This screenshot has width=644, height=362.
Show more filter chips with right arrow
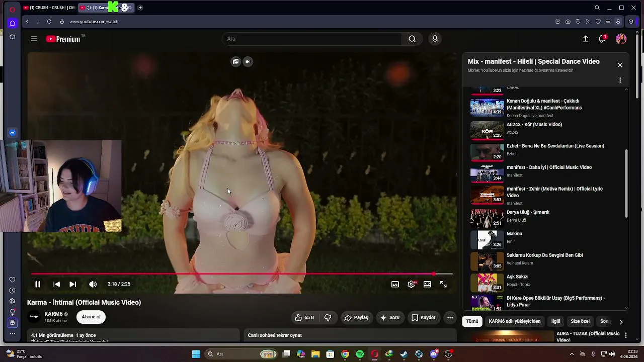621,322
